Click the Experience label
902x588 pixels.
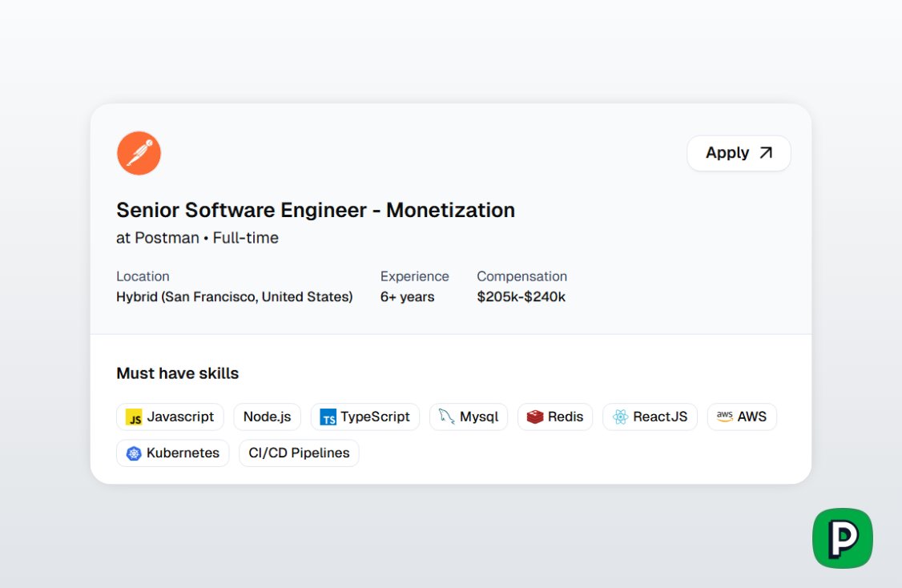(x=415, y=276)
